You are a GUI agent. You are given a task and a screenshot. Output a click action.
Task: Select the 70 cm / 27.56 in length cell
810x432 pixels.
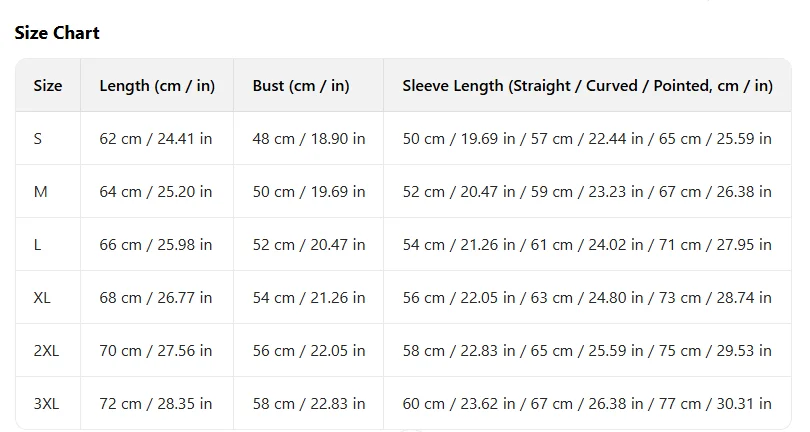pyautogui.click(x=157, y=350)
